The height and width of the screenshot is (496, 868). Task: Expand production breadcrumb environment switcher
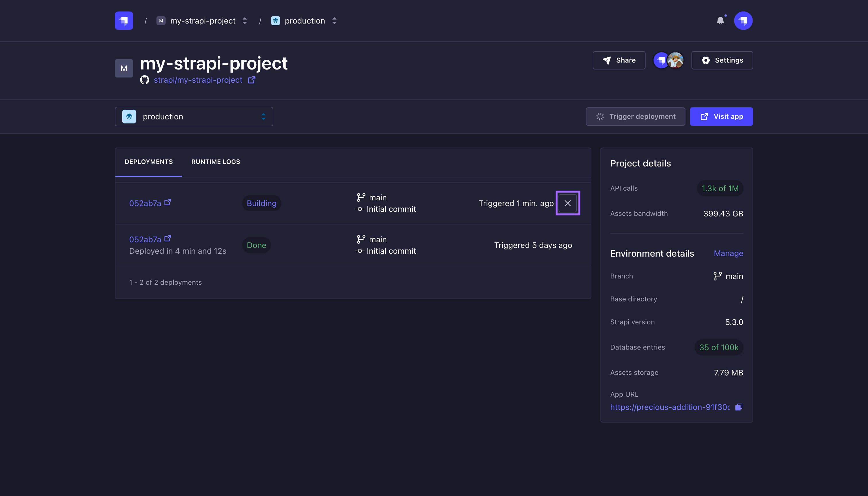(334, 21)
